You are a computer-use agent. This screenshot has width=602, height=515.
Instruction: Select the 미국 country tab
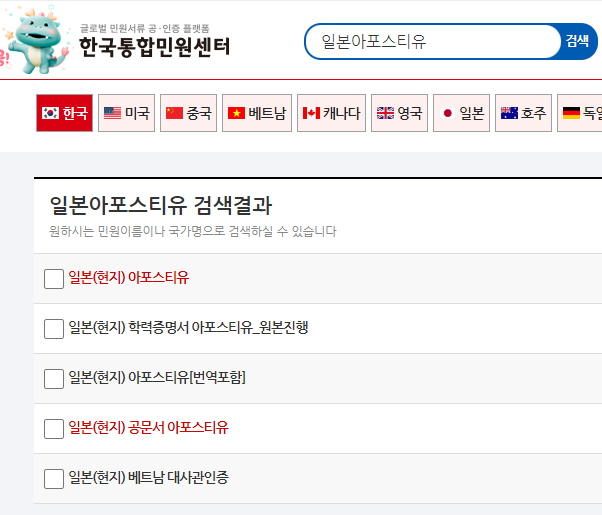point(126,113)
